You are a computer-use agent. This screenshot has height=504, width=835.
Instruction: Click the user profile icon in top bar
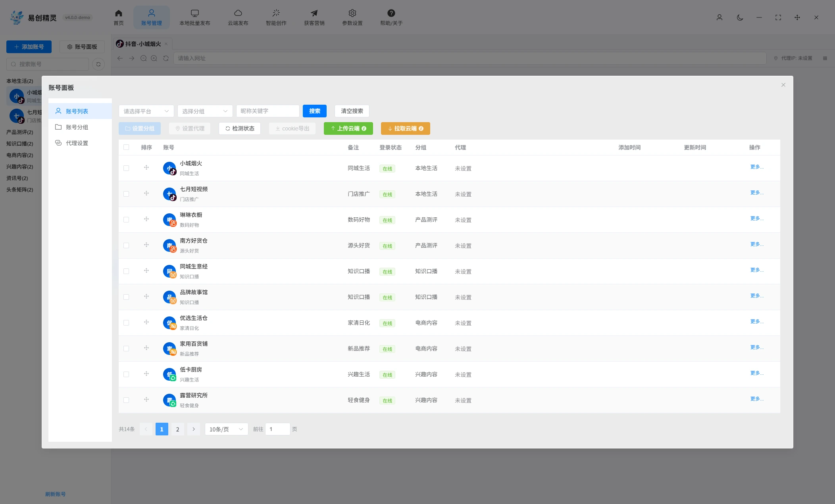point(719,17)
